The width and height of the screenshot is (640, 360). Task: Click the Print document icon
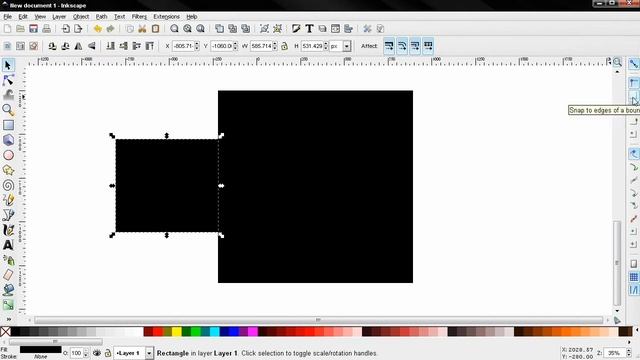pos(47,29)
